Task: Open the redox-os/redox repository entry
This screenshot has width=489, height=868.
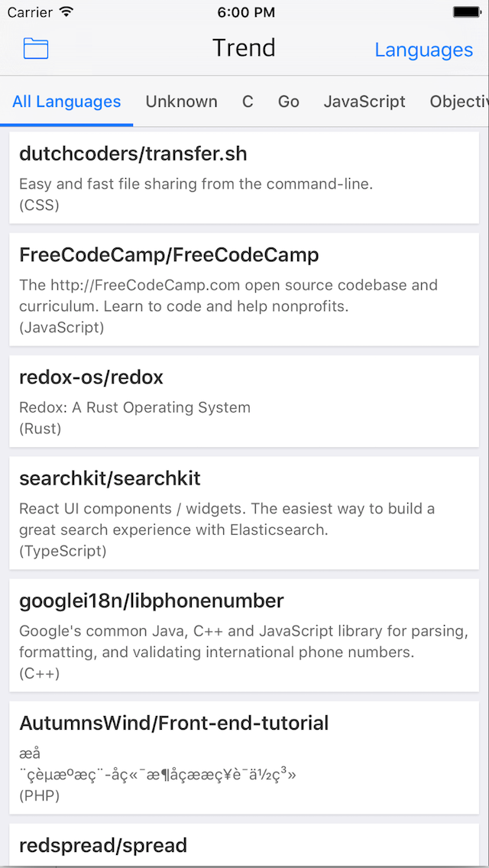Action: 244,401
